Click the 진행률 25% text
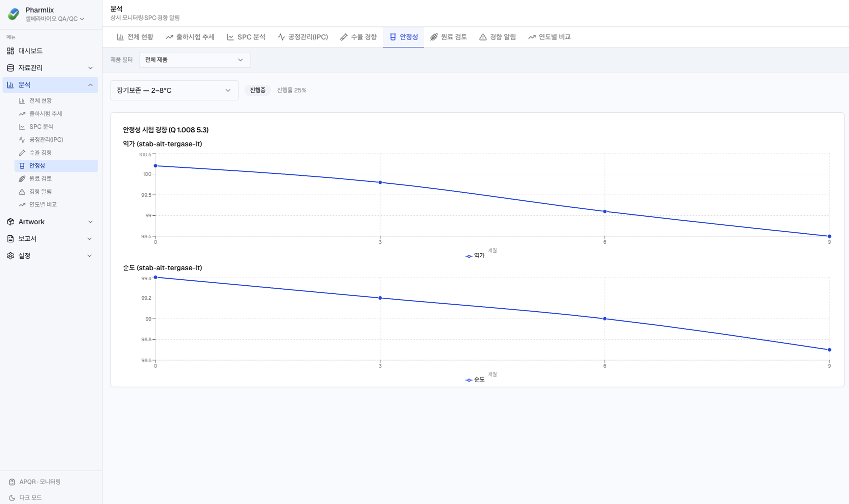 pyautogui.click(x=291, y=90)
